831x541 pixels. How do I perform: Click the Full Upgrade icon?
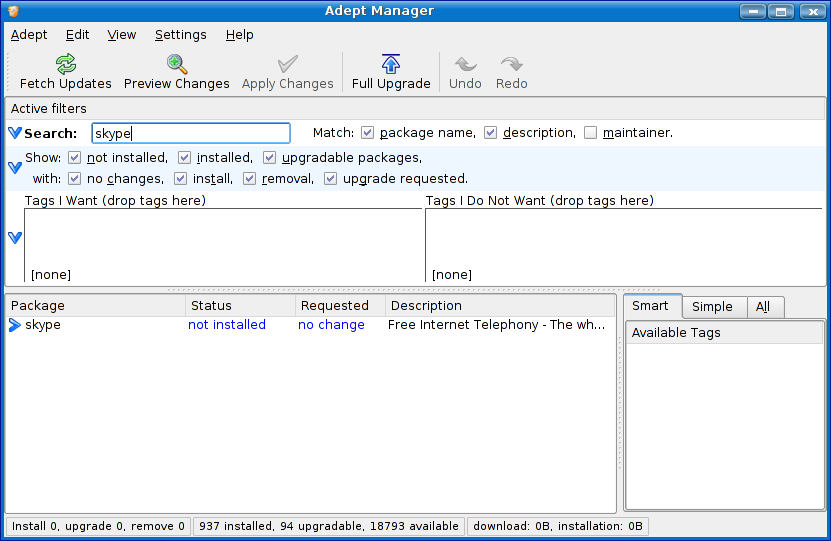coord(391,65)
